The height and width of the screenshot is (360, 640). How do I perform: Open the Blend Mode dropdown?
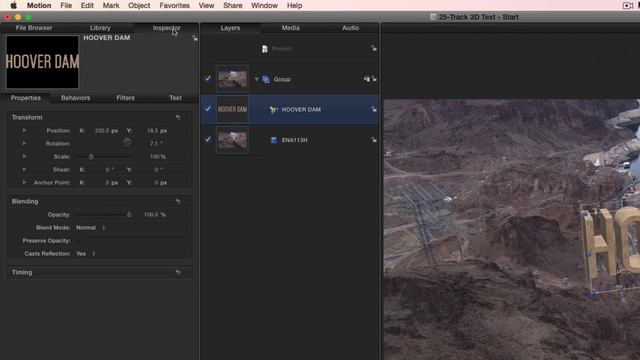(x=91, y=228)
